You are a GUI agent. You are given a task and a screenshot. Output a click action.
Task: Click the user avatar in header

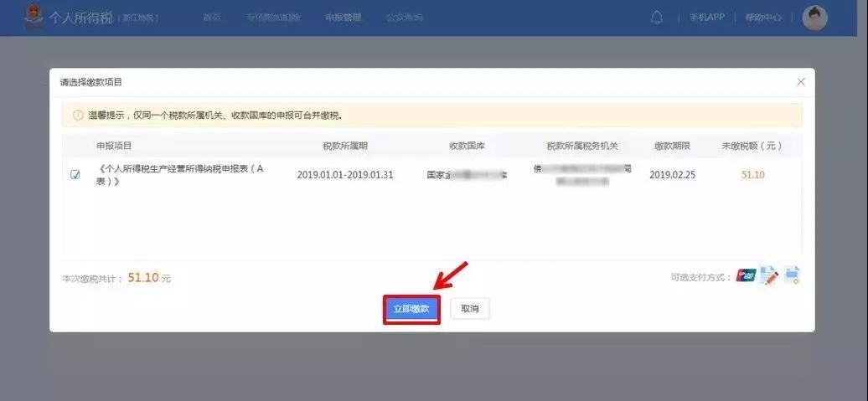pos(814,18)
